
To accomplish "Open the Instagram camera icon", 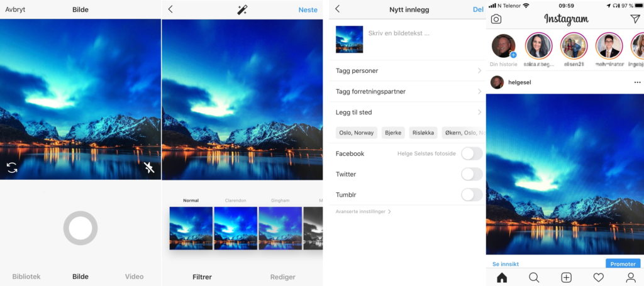I will [x=496, y=19].
